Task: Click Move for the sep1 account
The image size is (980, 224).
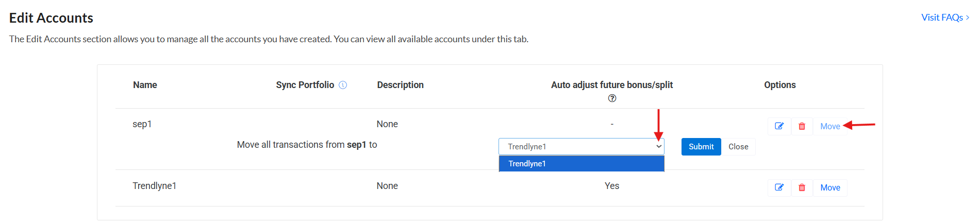Action: 830,126
